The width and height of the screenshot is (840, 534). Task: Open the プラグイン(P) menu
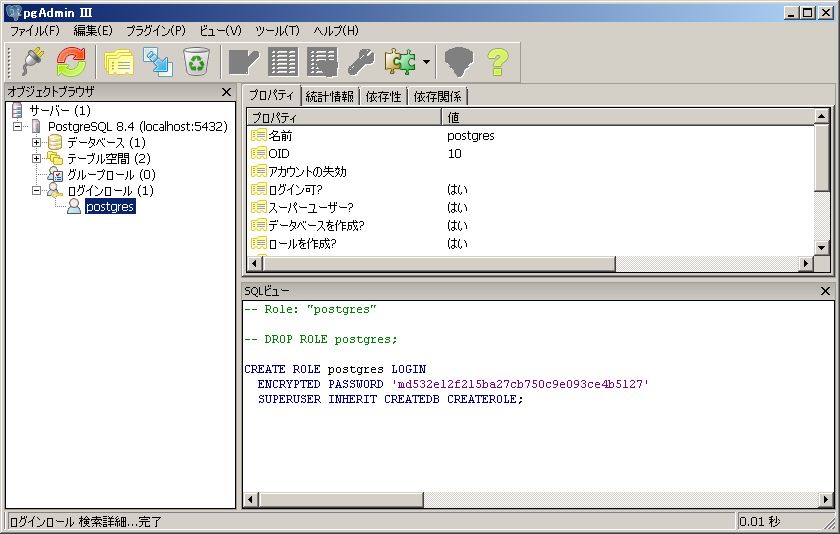click(x=156, y=31)
